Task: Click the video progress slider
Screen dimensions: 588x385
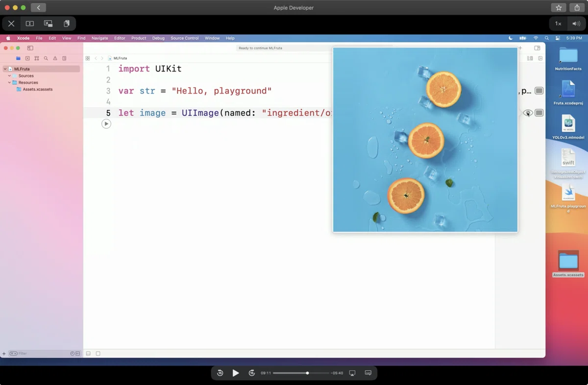Action: pyautogui.click(x=301, y=373)
